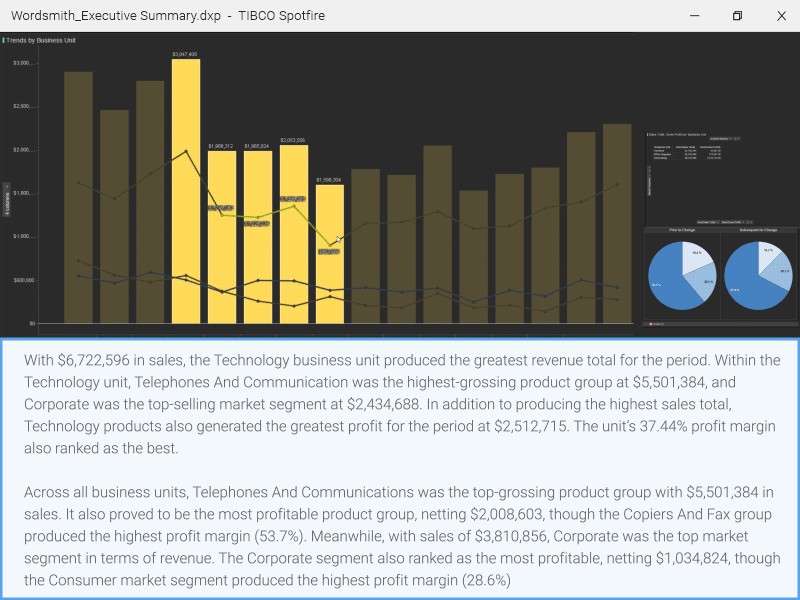Click the bar labeled $2,053,555
The image size is (800, 600).
294,235
